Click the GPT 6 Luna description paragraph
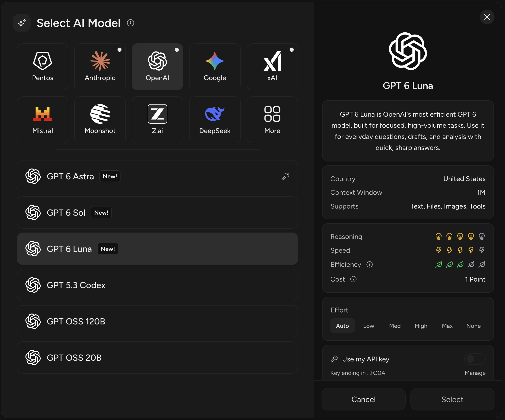 (x=408, y=131)
